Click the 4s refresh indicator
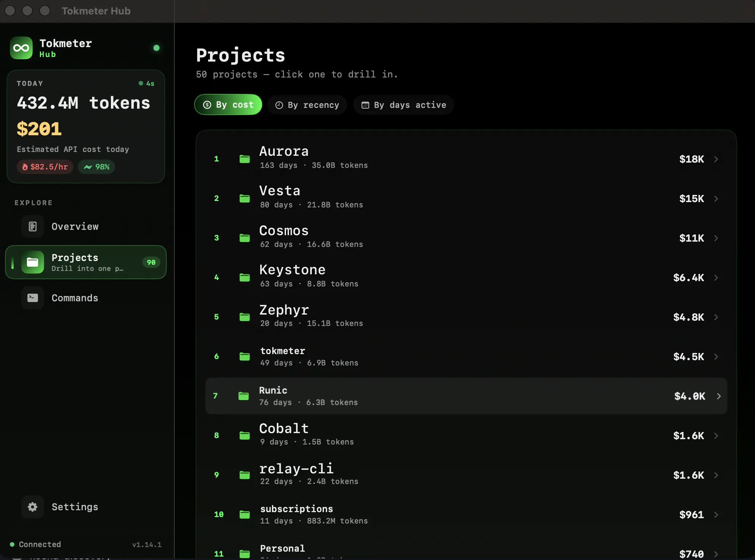 [x=147, y=83]
